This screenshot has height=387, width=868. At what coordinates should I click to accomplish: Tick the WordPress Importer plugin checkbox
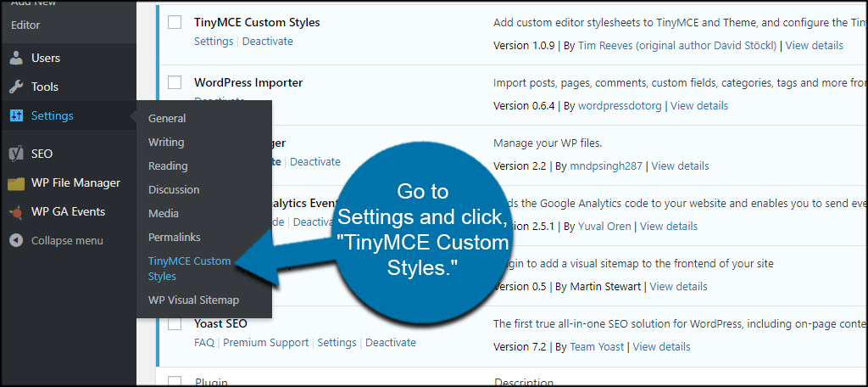pos(175,82)
